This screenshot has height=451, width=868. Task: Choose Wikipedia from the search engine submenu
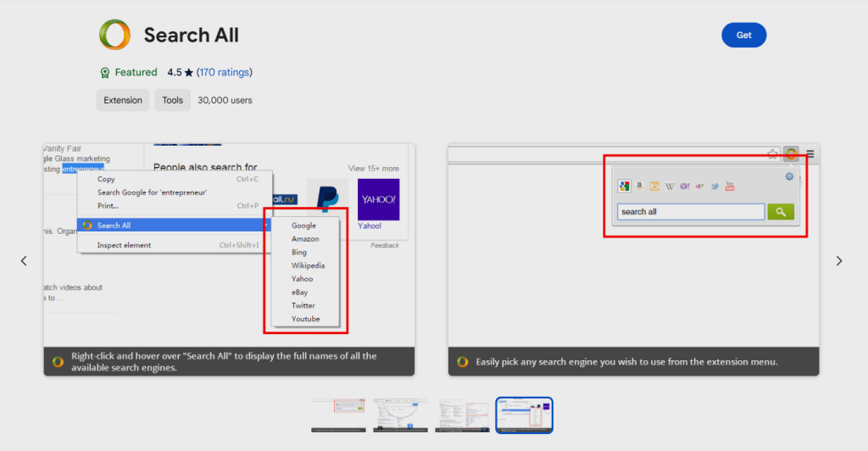click(x=308, y=265)
